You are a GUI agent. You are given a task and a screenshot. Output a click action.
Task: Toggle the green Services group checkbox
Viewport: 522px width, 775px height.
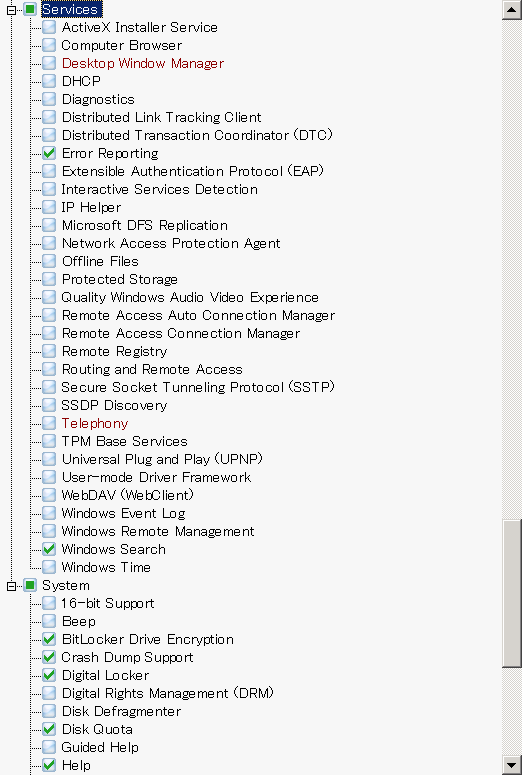(x=30, y=9)
